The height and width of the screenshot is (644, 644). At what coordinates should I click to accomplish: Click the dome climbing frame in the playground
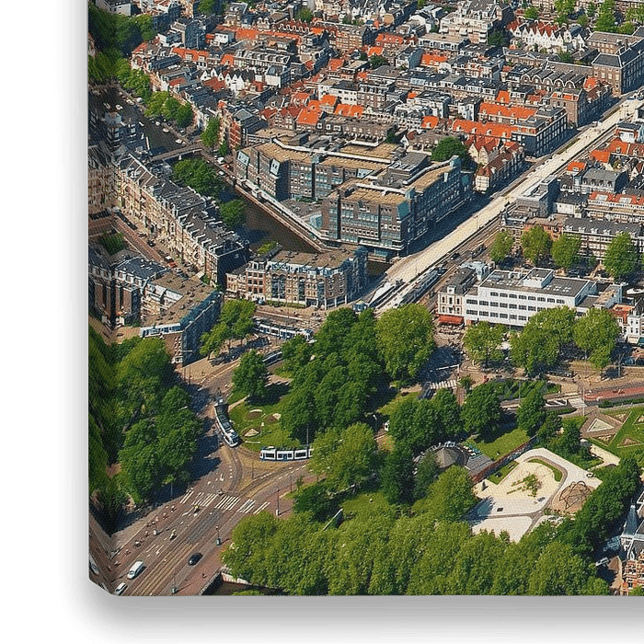tap(574, 496)
